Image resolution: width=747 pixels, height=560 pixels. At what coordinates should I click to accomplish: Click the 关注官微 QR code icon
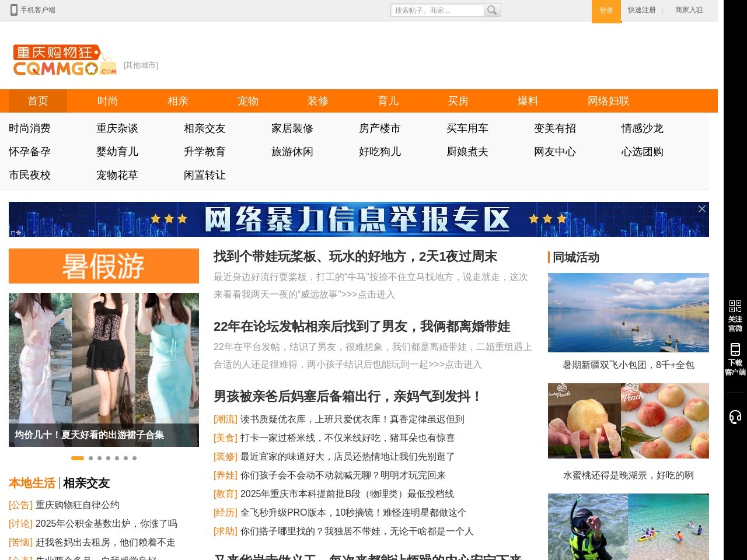click(735, 306)
